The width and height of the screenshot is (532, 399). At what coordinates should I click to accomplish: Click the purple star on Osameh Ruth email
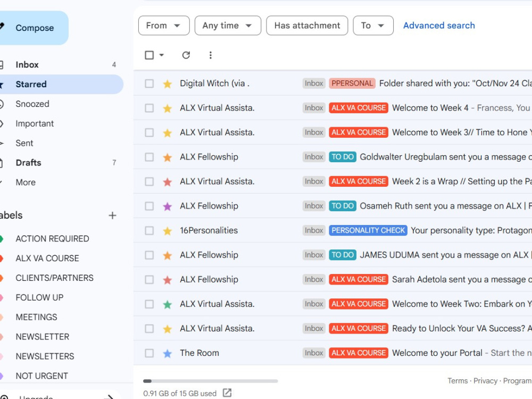tap(167, 206)
